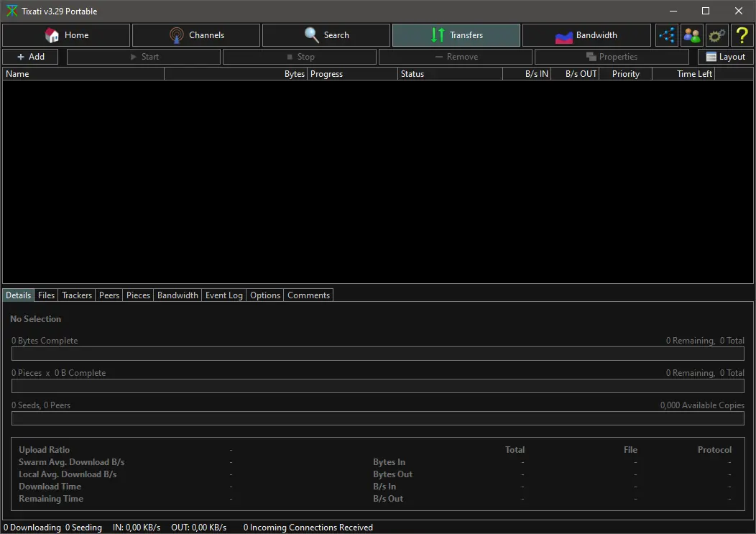Image resolution: width=756 pixels, height=534 pixels.
Task: Click '0,000 Available Copies' text
Action: click(x=702, y=405)
